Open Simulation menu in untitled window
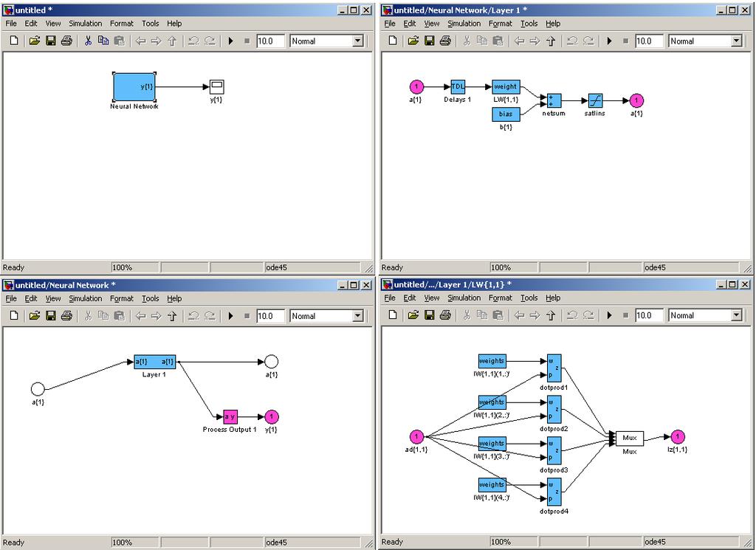This screenshot has height=550, width=756. pos(86,23)
